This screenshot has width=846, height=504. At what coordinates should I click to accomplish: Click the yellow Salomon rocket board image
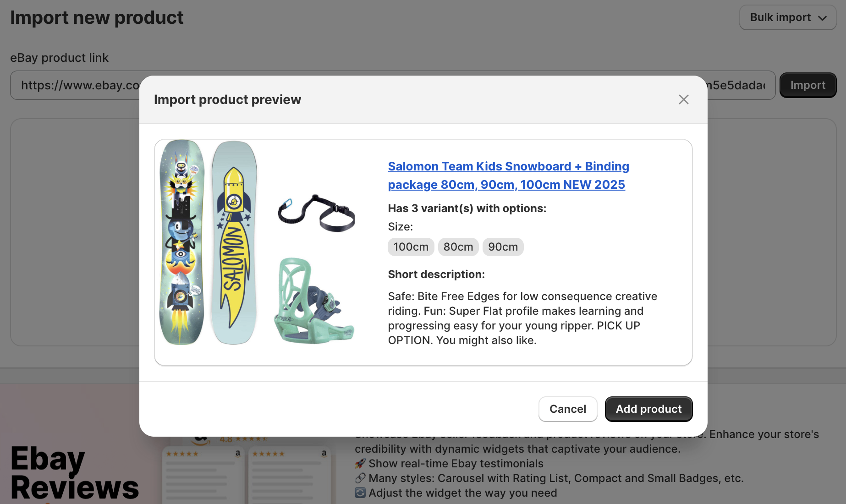click(x=234, y=242)
